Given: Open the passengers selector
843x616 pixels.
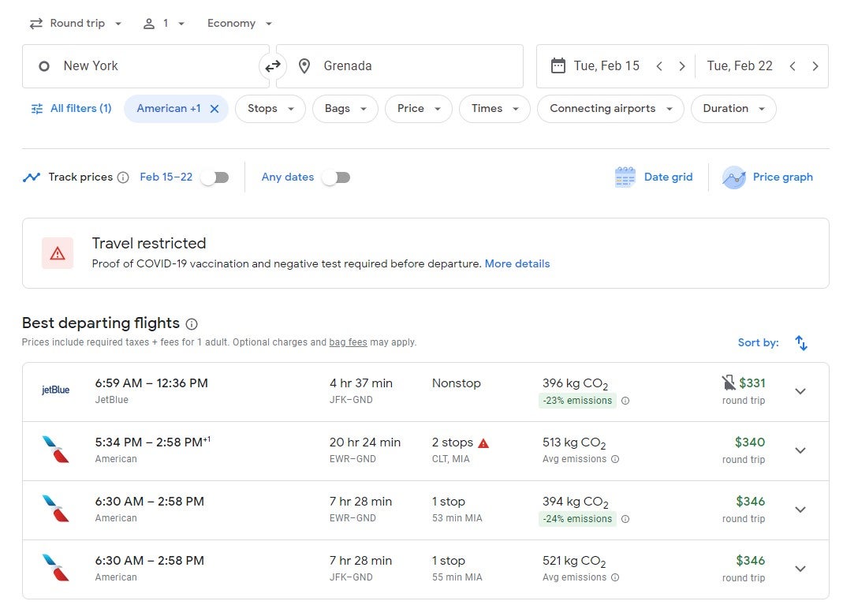Looking at the screenshot, I should pyautogui.click(x=163, y=23).
